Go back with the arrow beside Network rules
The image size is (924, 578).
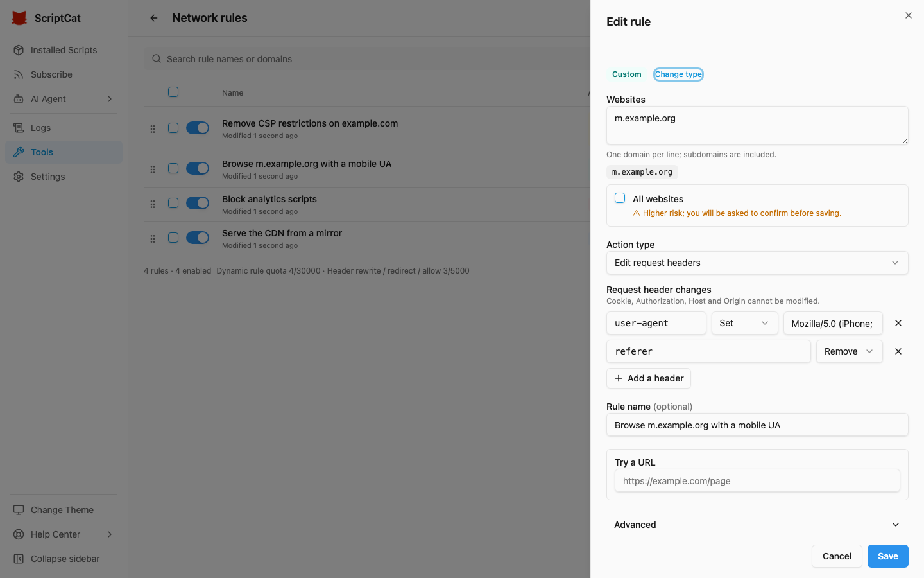click(154, 18)
